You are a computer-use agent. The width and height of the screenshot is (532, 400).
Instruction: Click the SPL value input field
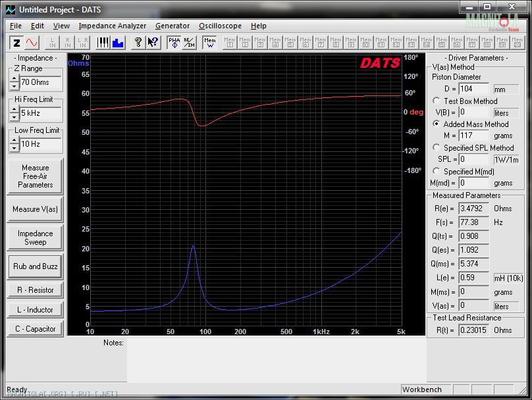pos(473,159)
